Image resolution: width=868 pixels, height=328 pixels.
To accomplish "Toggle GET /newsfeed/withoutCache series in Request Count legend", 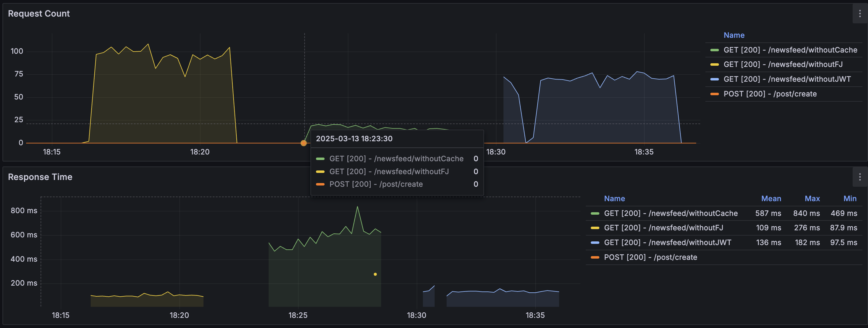I will click(x=790, y=50).
